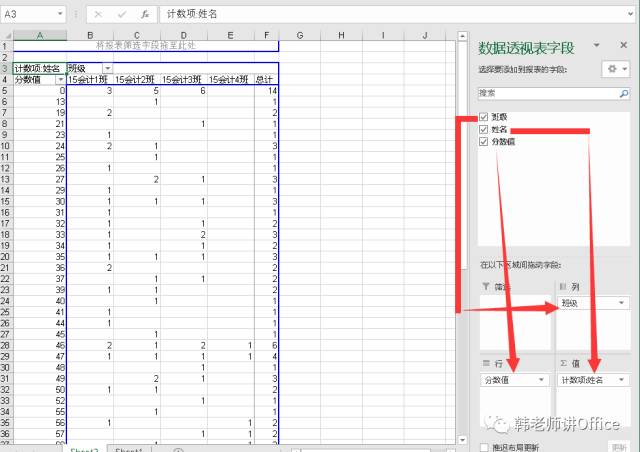
Task: Open the Name Box dropdown arrow
Action: pos(60,14)
